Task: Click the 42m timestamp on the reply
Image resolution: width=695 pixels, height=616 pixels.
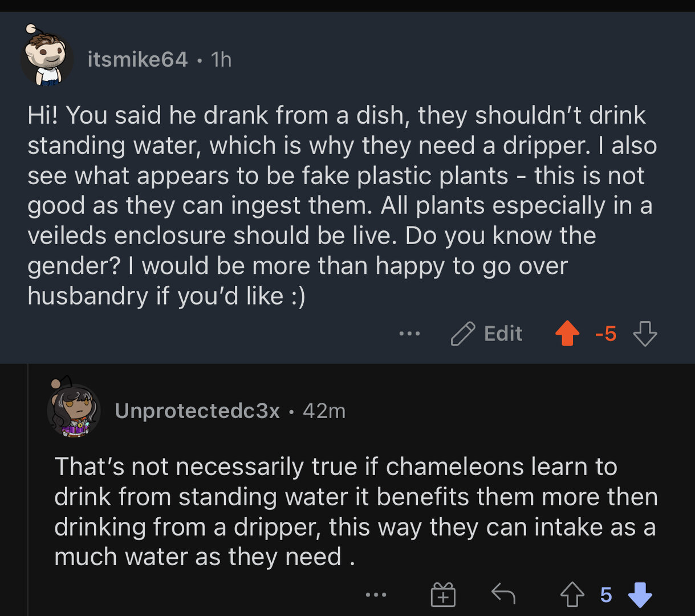Action: (x=324, y=411)
